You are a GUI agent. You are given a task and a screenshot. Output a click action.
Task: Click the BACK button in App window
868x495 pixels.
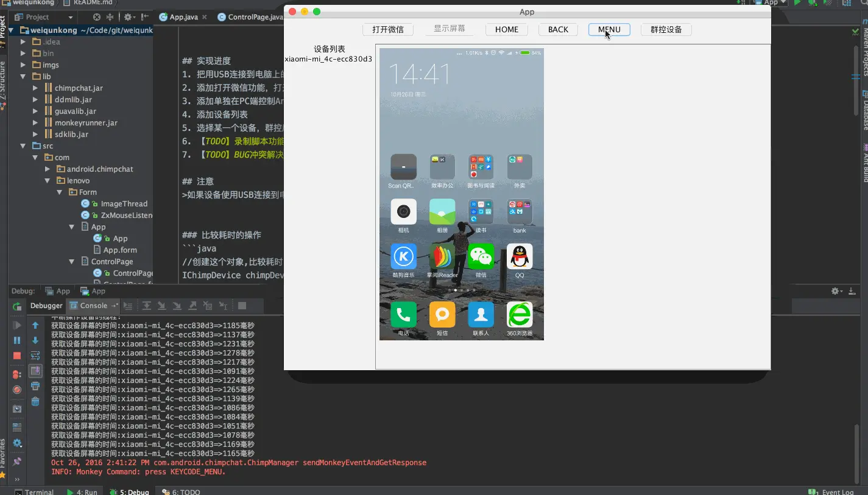pos(558,29)
